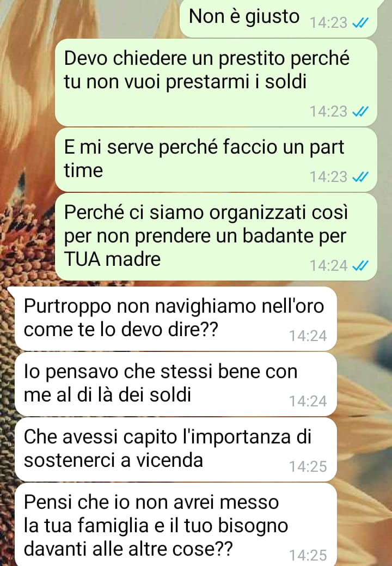Screen dimensions: 392x566
Task: Click the timestamp on 'al di là dei soldi' message
Action: pos(308,401)
